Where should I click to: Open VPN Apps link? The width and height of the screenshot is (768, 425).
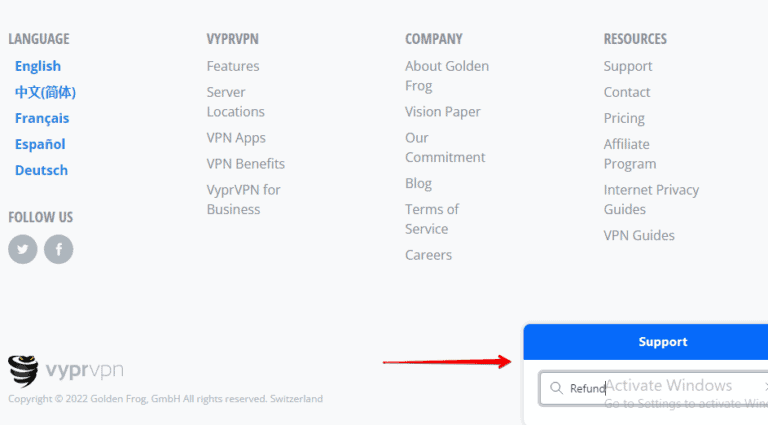click(236, 138)
